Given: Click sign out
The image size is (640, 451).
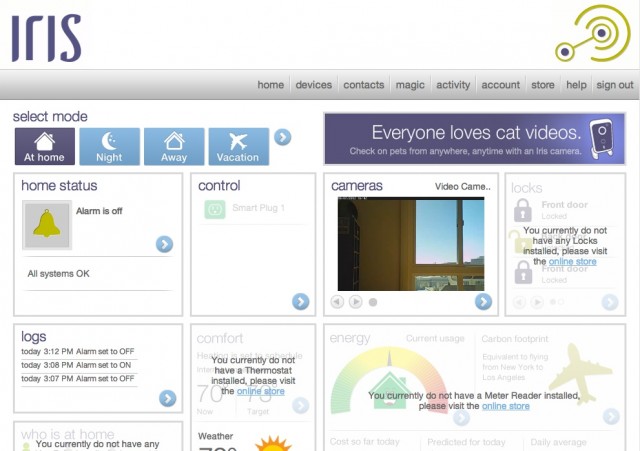Looking at the screenshot, I should (x=615, y=85).
